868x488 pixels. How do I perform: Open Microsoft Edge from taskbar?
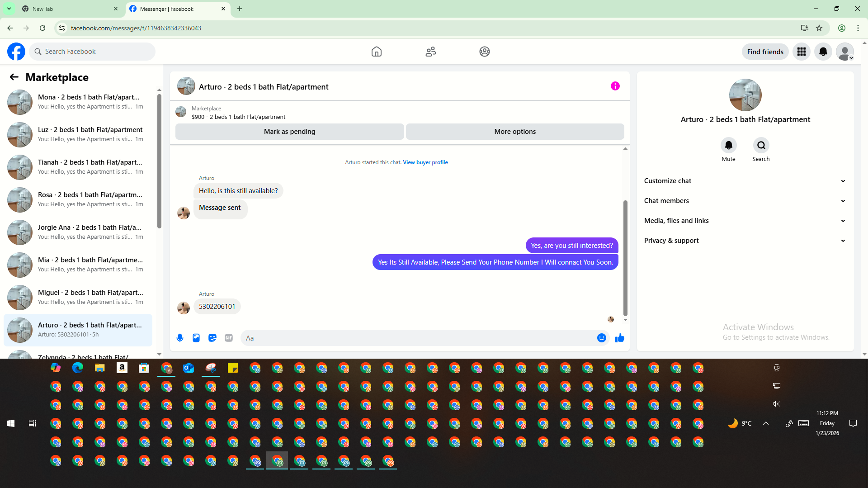pyautogui.click(x=78, y=368)
